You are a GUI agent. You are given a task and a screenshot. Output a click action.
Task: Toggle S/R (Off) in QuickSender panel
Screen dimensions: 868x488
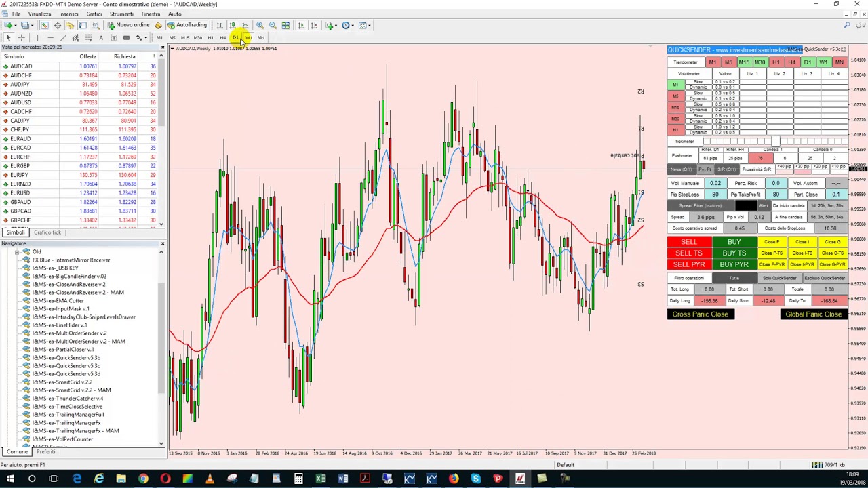coord(726,169)
